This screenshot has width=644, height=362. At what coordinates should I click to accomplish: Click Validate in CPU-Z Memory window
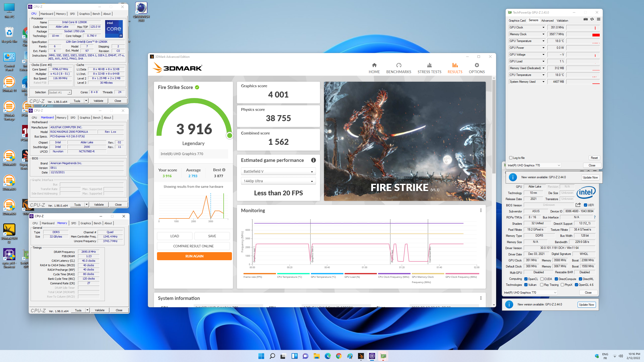coord(100,310)
